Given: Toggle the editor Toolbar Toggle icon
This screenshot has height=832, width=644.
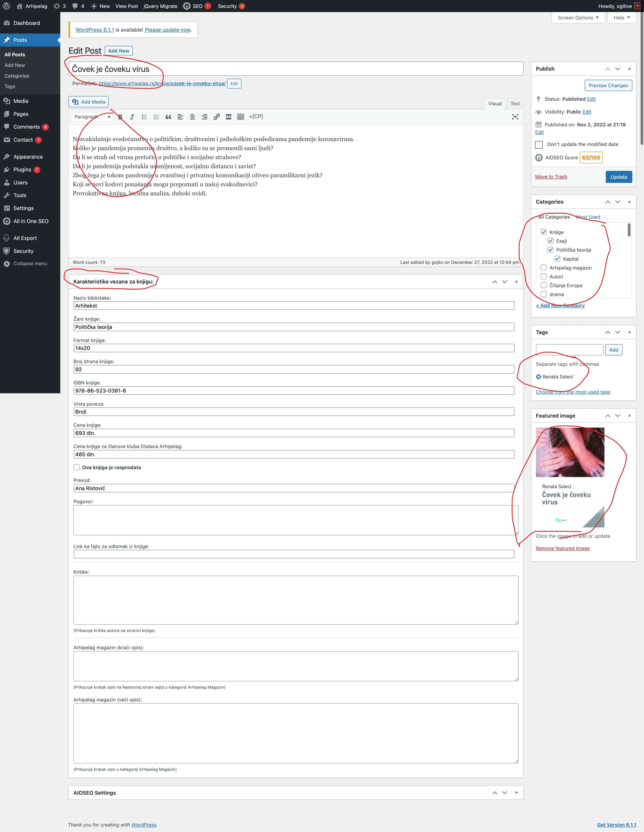Looking at the screenshot, I should (241, 117).
